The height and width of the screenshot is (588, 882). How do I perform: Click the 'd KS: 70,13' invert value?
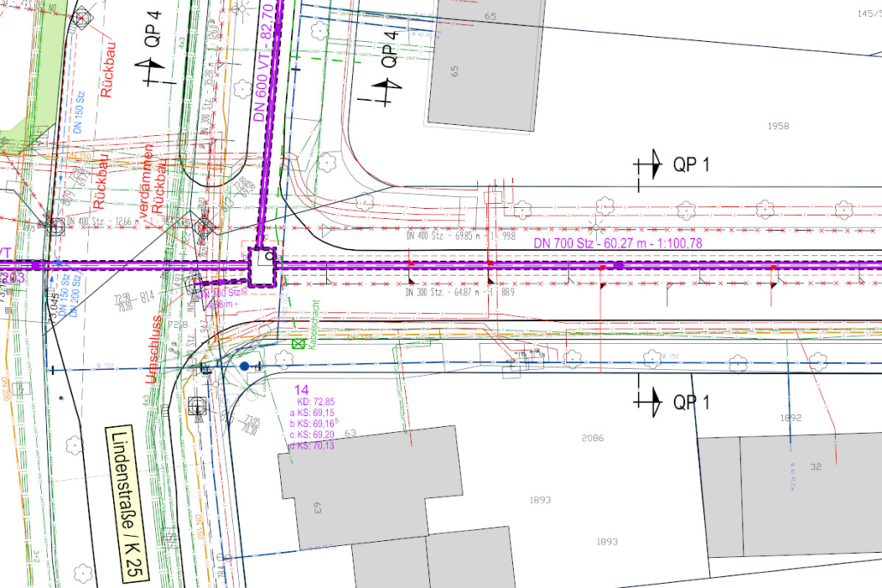[x=312, y=446]
